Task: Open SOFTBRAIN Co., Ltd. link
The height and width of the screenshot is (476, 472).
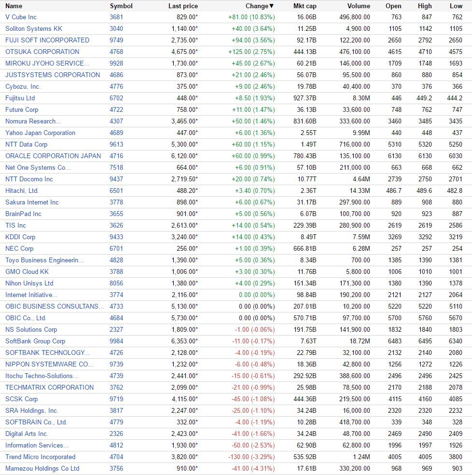Action: (36, 422)
